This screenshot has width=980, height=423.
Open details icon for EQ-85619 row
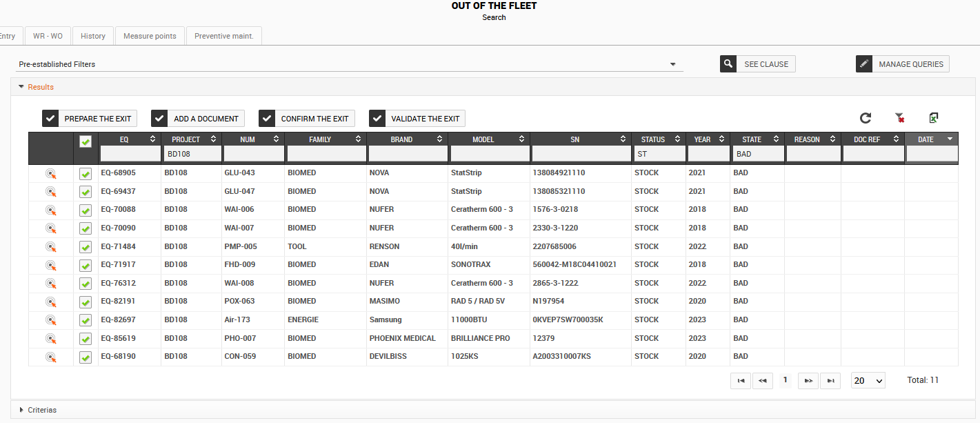(50, 338)
